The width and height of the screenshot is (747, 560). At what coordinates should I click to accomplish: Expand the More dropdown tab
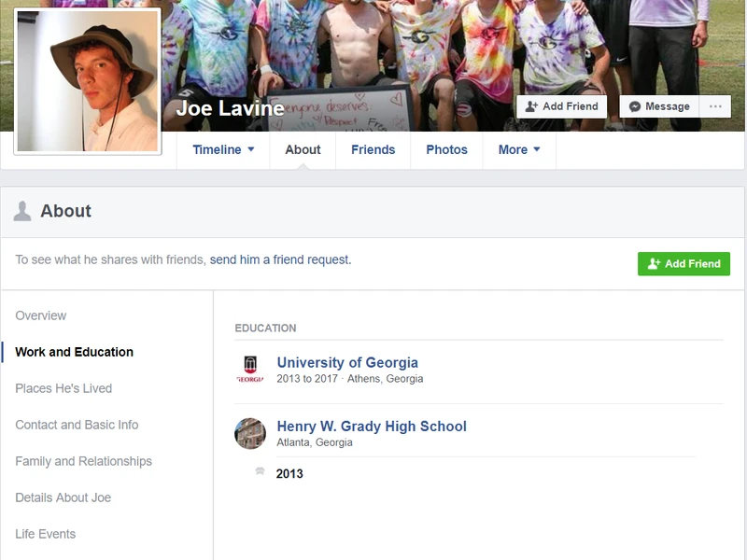pyautogui.click(x=519, y=149)
